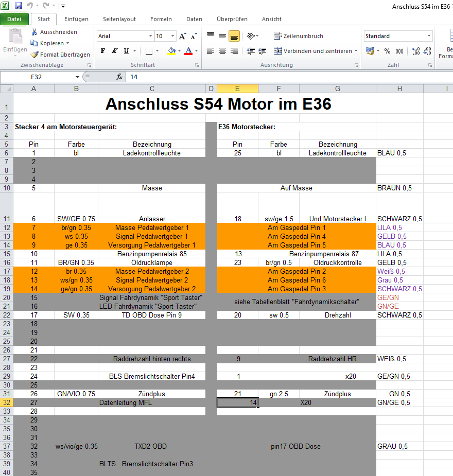Click the thousands separator 000 icon

tap(399, 51)
